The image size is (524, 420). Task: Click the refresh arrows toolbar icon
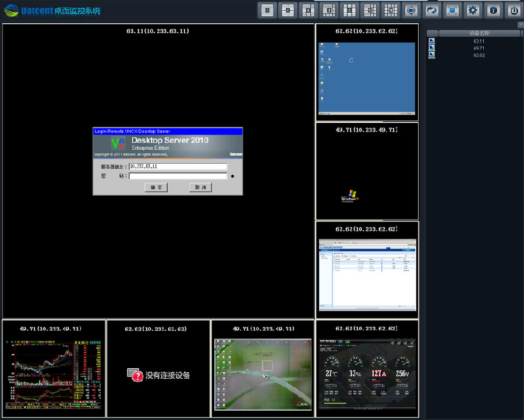[x=432, y=10]
